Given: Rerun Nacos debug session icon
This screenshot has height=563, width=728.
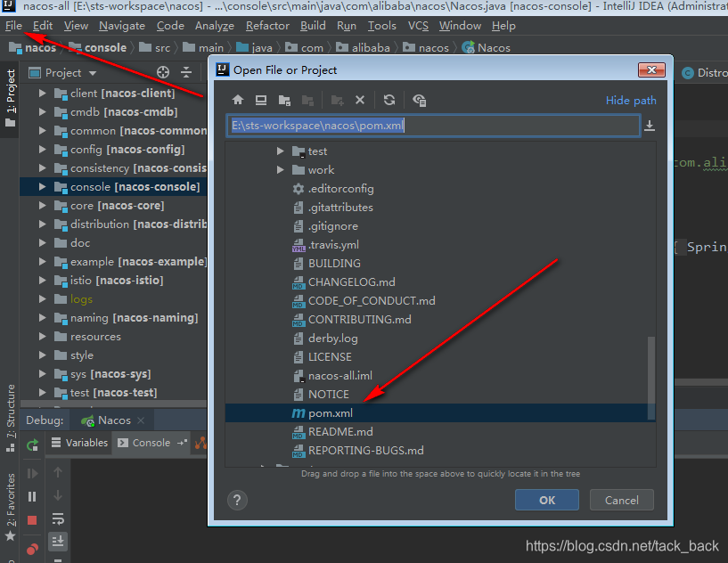Looking at the screenshot, I should [x=32, y=445].
